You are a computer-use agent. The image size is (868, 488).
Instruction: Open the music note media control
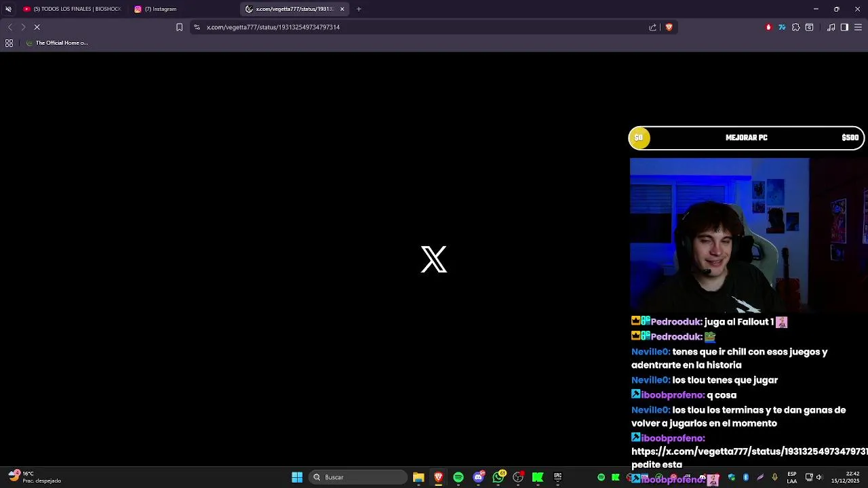(831, 27)
